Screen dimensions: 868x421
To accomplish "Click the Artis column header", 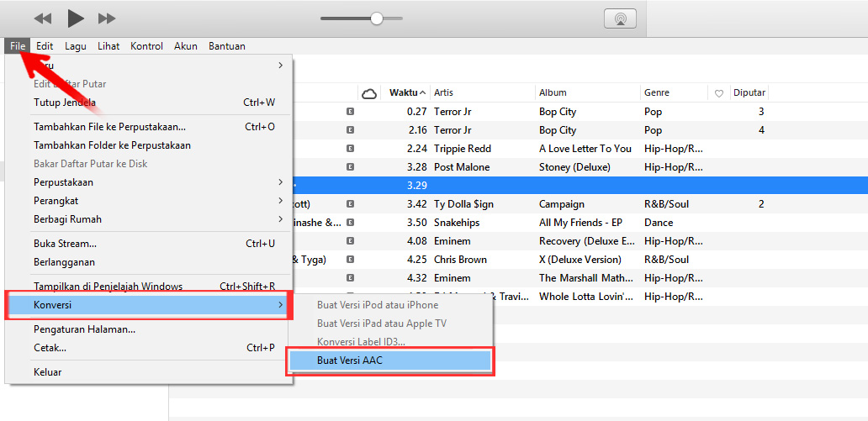I will [x=444, y=92].
